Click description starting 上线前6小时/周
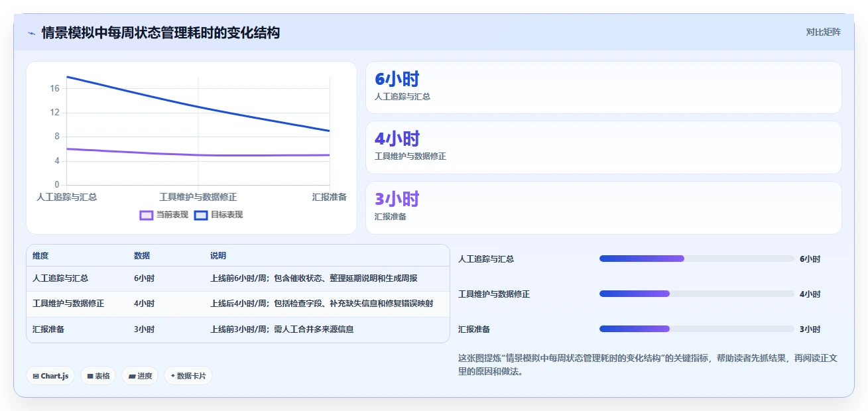 tap(314, 278)
